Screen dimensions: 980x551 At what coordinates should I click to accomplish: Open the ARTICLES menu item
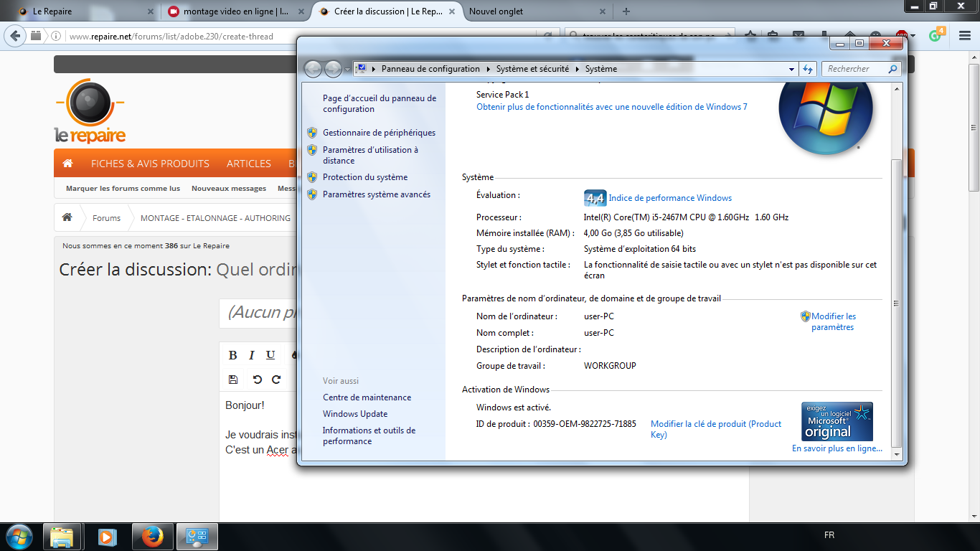[x=249, y=164]
